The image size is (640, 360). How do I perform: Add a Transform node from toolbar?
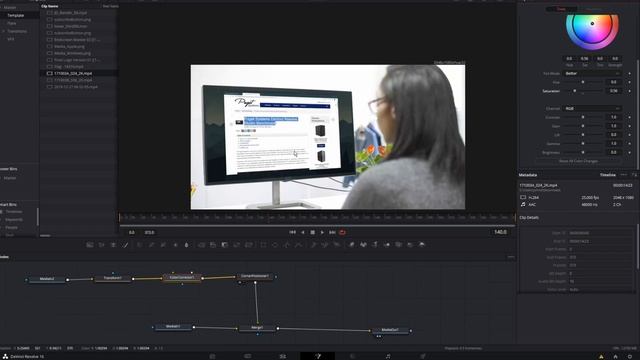click(x=249, y=245)
